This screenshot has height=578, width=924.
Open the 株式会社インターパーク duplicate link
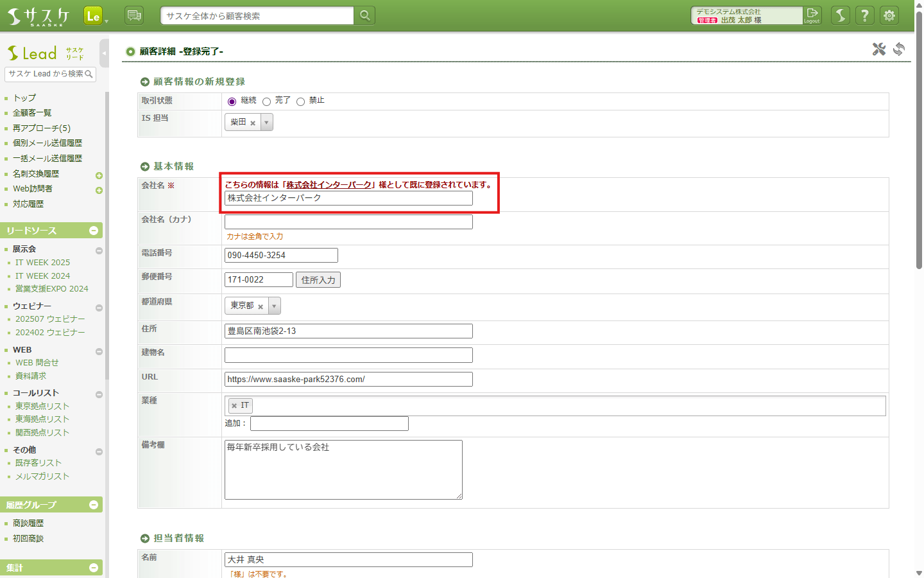tap(329, 185)
